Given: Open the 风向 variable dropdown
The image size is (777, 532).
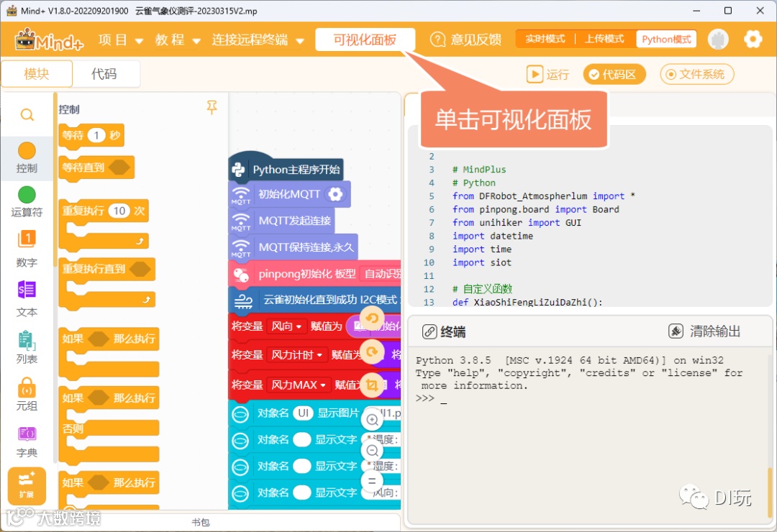Looking at the screenshot, I should click(286, 326).
